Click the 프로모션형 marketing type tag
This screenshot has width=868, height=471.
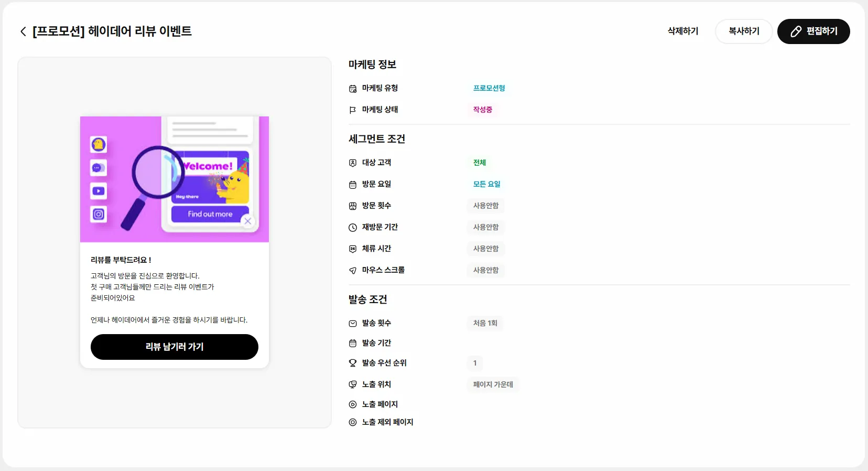[x=489, y=88]
